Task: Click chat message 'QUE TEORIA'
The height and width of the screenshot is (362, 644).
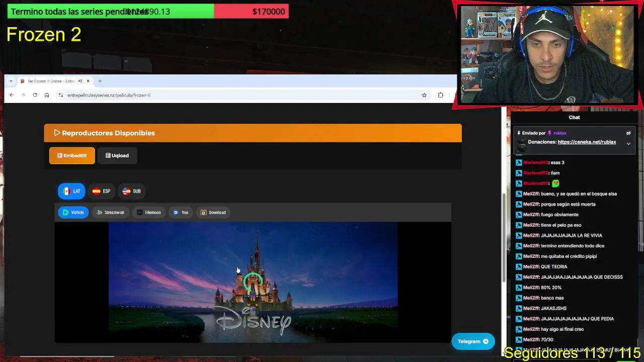Action: coord(554,267)
